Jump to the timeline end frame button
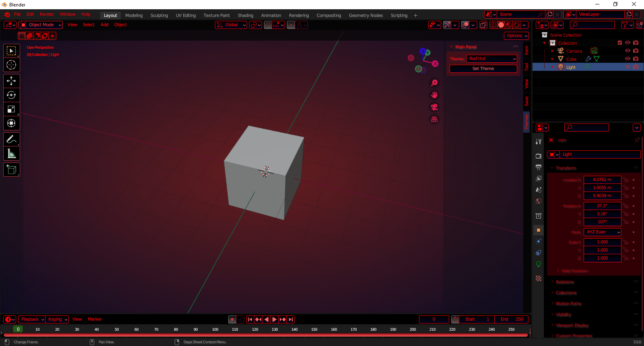The image size is (644, 346). tap(291, 319)
